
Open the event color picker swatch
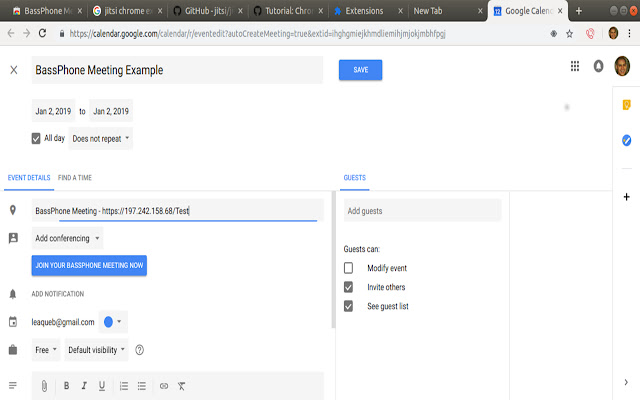pyautogui.click(x=113, y=322)
